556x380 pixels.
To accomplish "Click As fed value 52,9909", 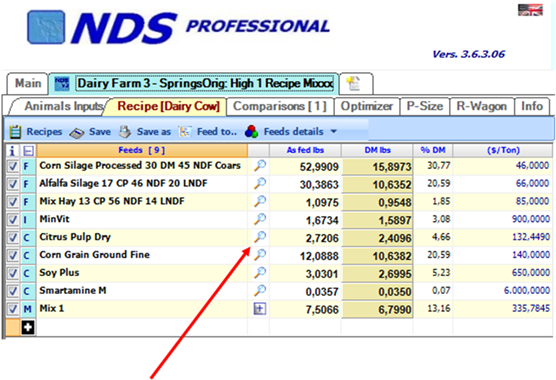I will [x=319, y=167].
